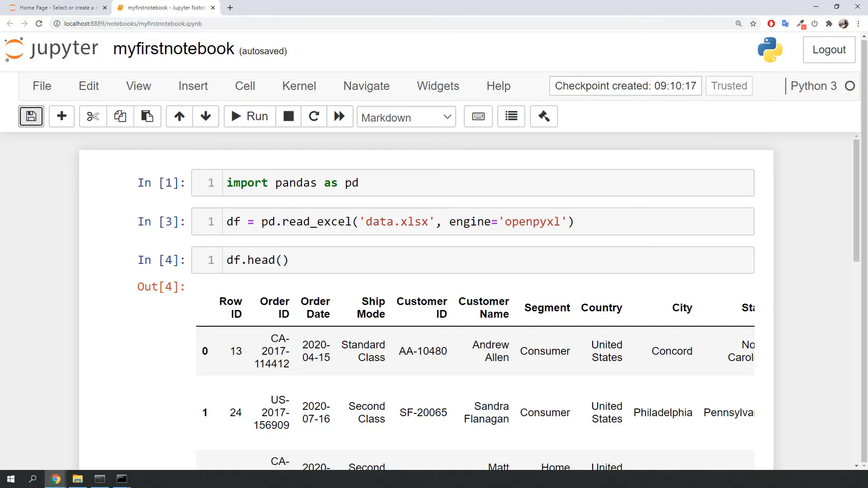Viewport: 868px width, 488px height.
Task: Restart kernel and run all cells
Action: click(x=340, y=116)
